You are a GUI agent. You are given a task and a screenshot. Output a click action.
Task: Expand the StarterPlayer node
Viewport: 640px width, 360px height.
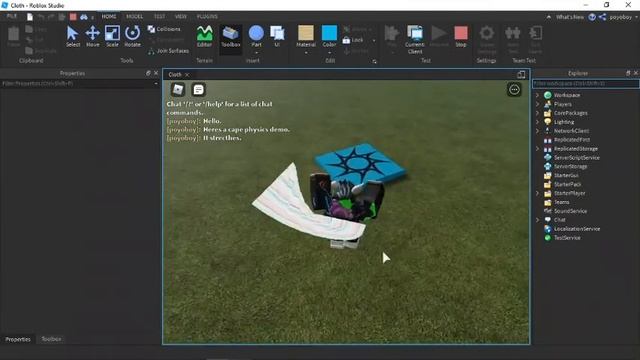(x=538, y=193)
